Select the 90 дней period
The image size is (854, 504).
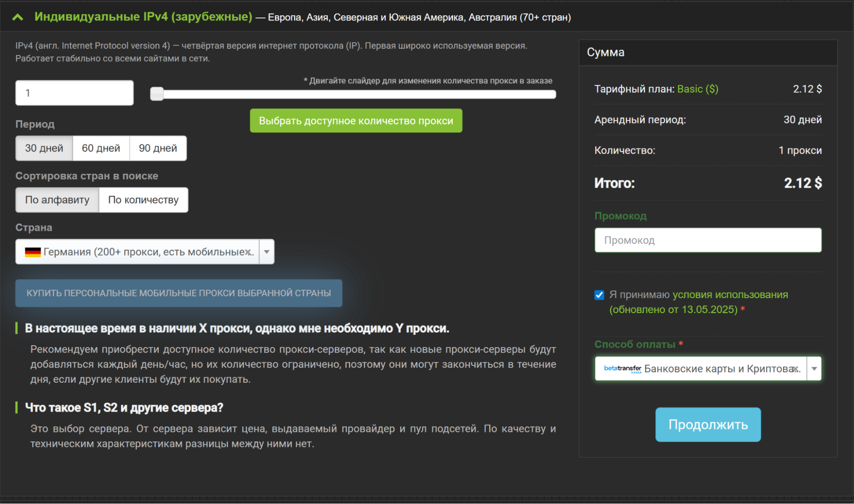pos(158,148)
